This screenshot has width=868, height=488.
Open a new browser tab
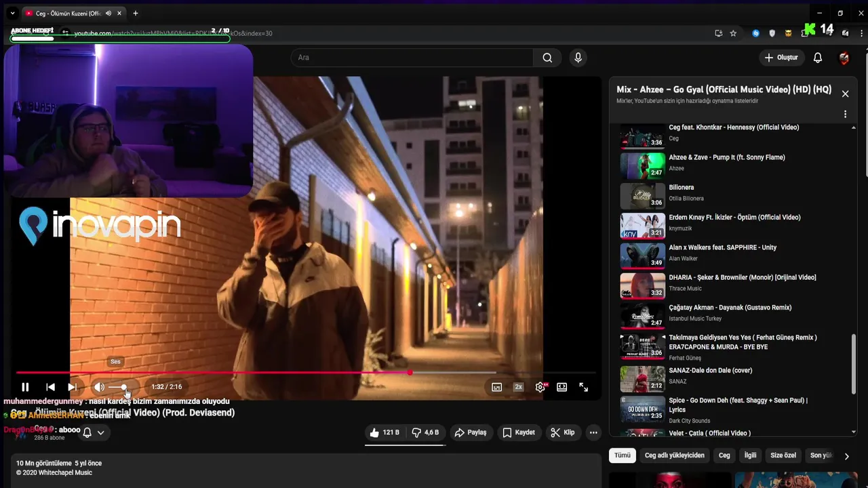136,13
